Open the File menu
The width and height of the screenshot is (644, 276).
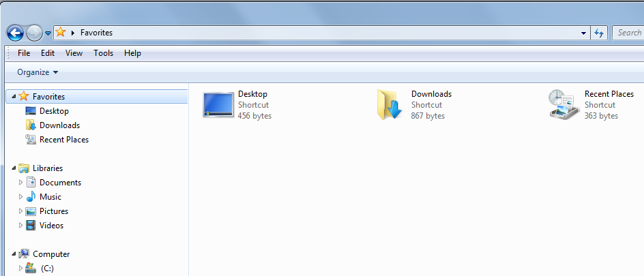click(x=24, y=53)
